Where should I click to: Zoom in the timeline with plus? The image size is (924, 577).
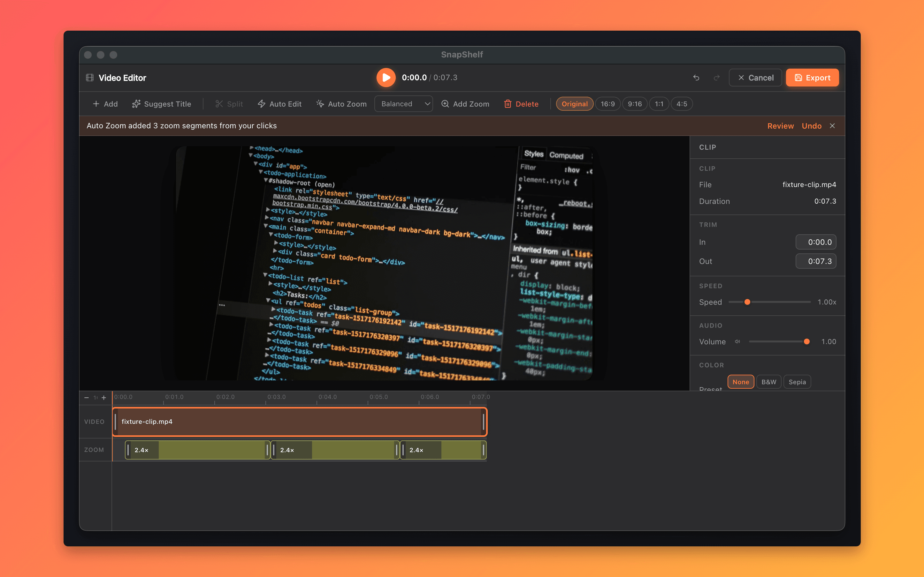103,398
